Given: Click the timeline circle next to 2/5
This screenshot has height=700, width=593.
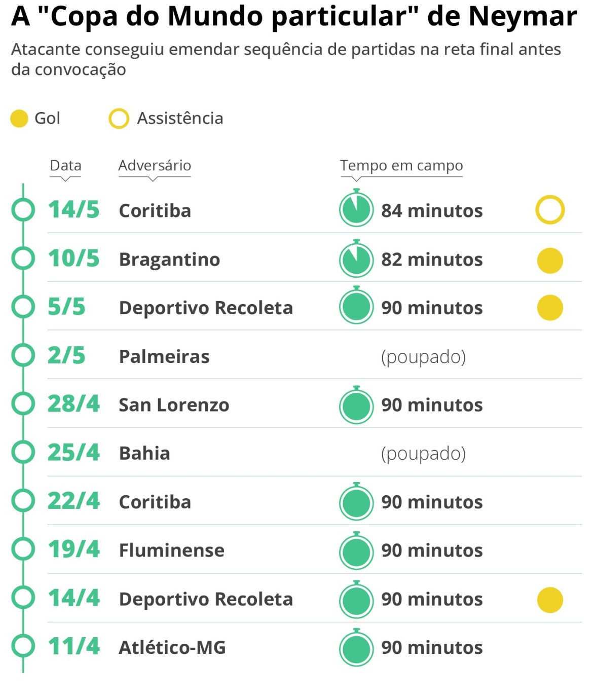Looking at the screenshot, I should click(23, 355).
